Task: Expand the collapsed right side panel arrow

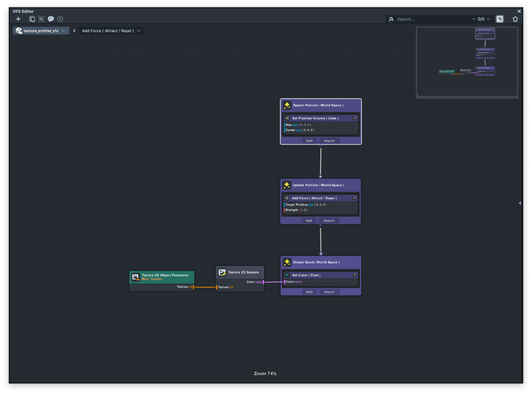Action: coord(520,203)
